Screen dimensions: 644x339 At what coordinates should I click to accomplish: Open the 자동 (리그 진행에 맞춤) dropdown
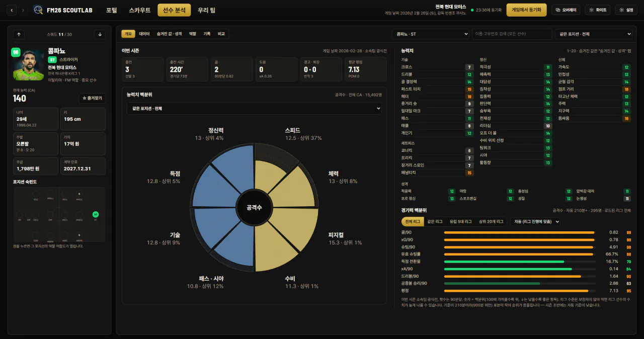(535, 221)
